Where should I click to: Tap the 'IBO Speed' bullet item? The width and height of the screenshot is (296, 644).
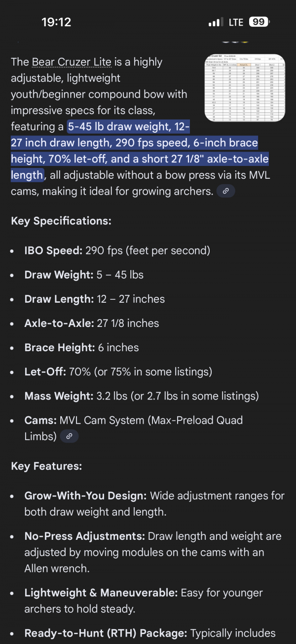pyautogui.click(x=117, y=250)
